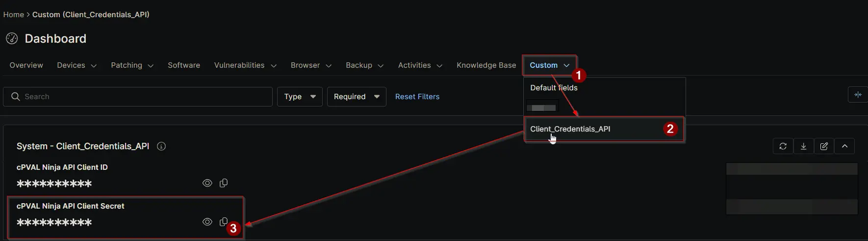The image size is (868, 241).
Task: Reveal the Client ID value with eye icon
Action: coord(207,183)
